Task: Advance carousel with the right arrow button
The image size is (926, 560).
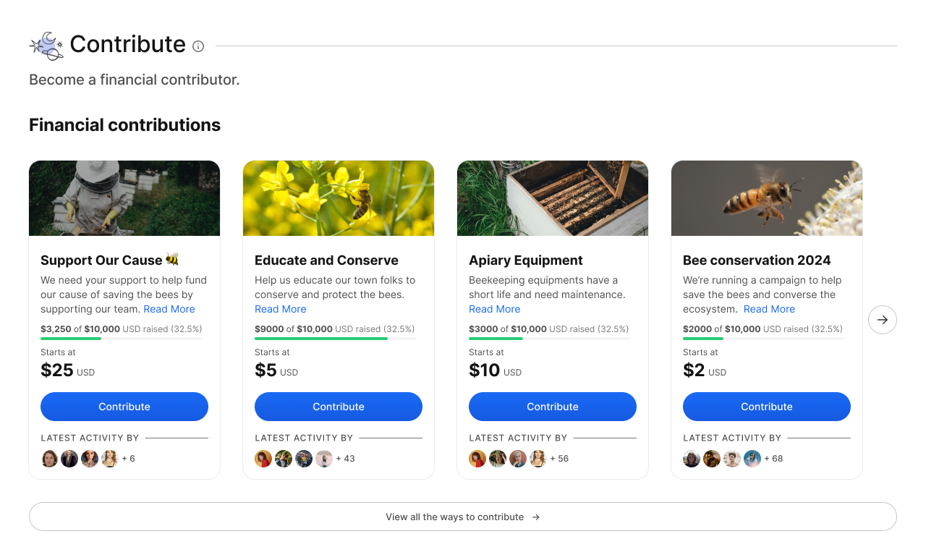Action: point(882,320)
